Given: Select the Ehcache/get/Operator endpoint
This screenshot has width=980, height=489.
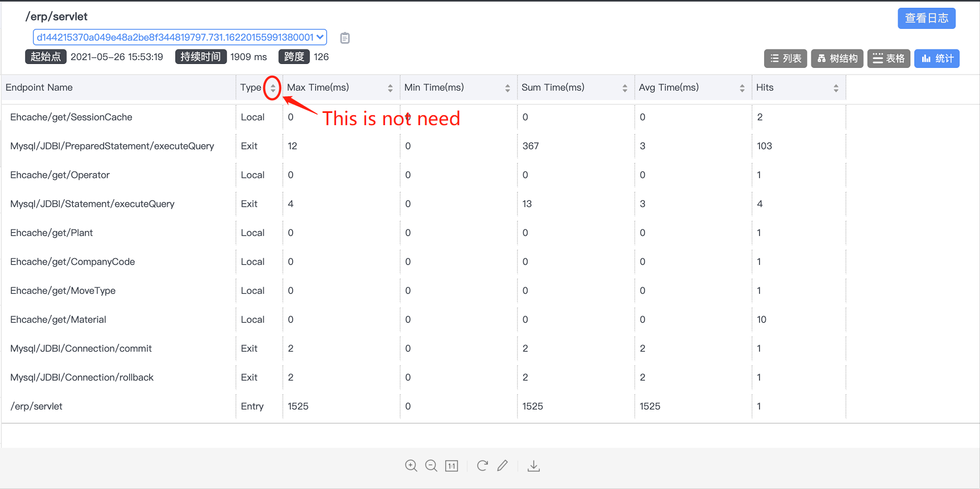Looking at the screenshot, I should pyautogui.click(x=60, y=175).
